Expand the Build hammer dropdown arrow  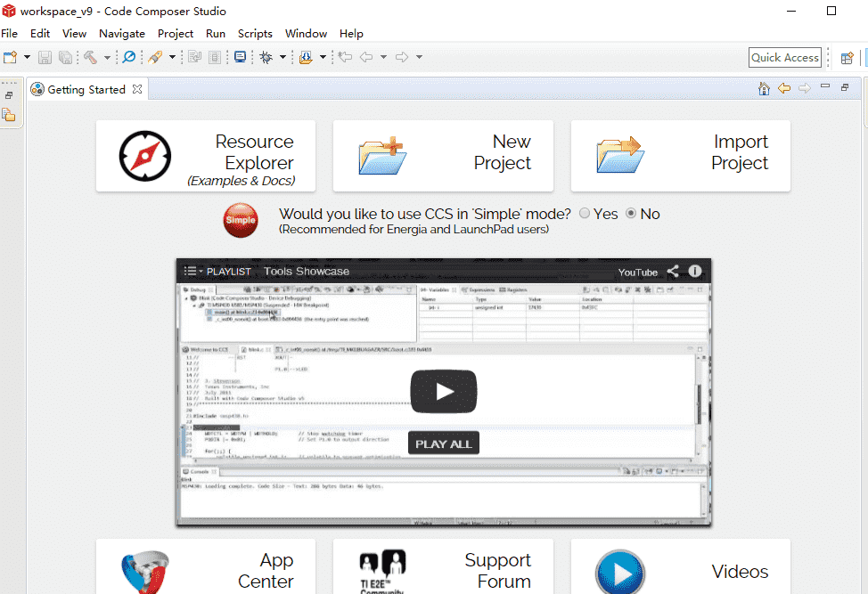pos(107,57)
